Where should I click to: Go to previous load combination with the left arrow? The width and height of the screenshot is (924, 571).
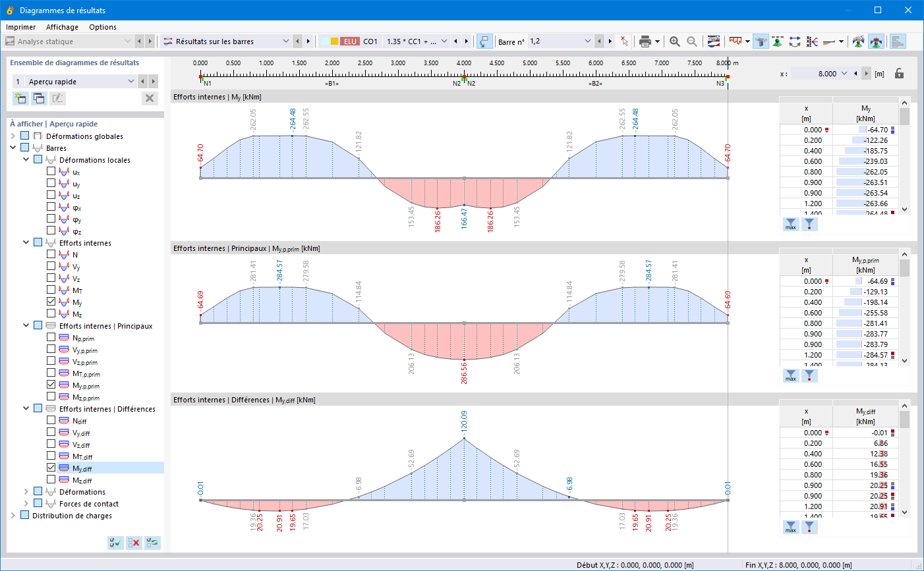[455, 41]
